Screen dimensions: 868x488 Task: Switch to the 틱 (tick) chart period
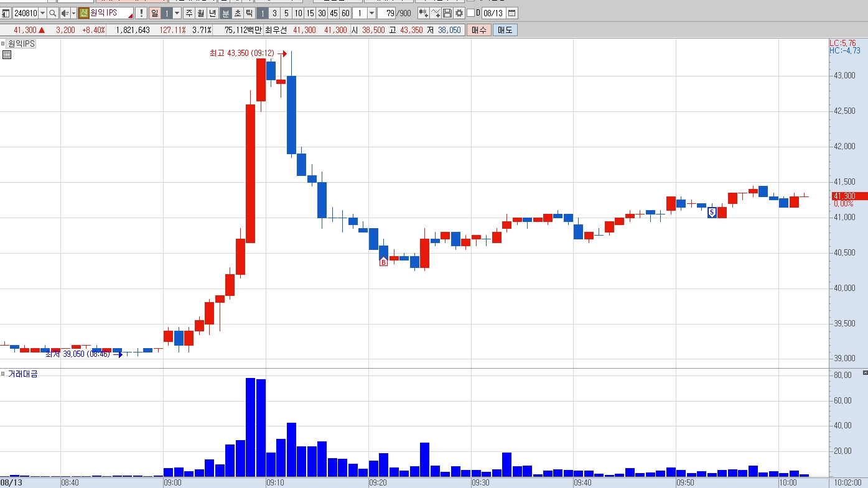249,13
